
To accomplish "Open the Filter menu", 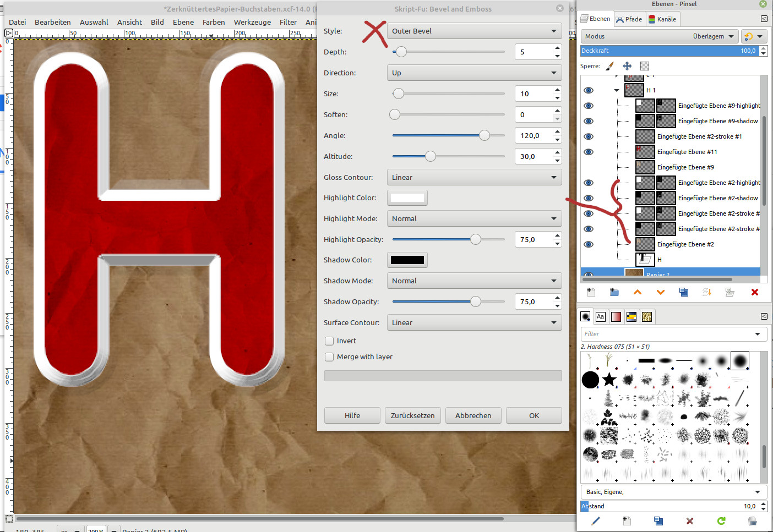I will 288,22.
